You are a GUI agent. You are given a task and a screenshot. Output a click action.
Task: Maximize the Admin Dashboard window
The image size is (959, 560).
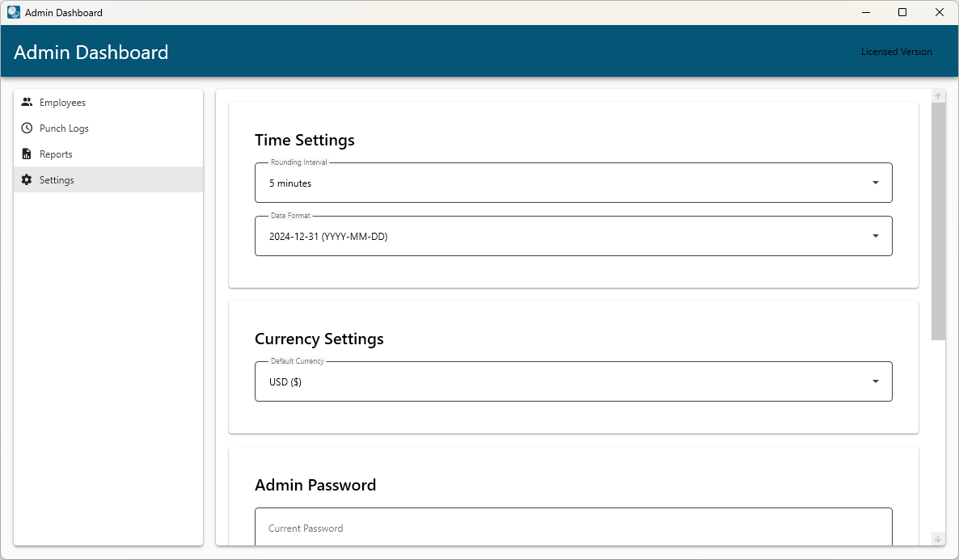(902, 13)
